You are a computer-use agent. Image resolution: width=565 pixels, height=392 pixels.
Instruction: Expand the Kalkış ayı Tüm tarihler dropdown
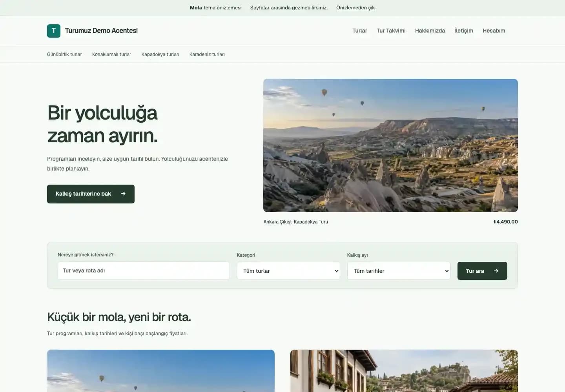point(399,271)
